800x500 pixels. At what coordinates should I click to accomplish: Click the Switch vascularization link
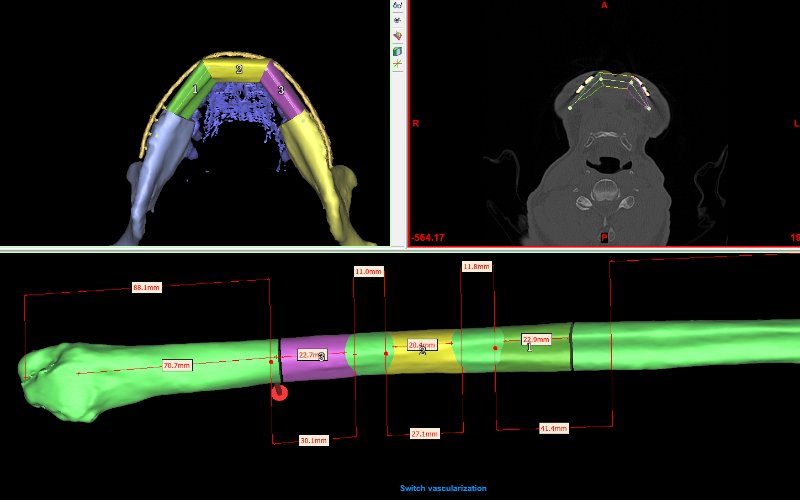tap(443, 488)
